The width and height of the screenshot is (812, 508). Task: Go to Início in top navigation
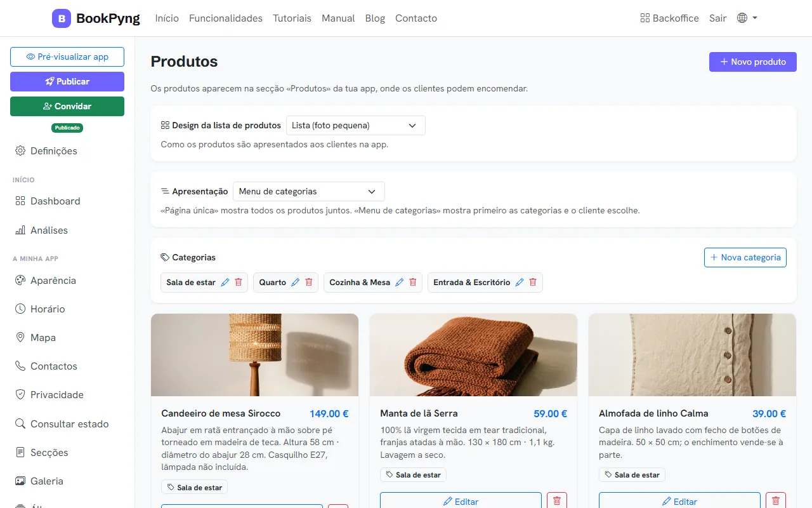pyautogui.click(x=167, y=18)
